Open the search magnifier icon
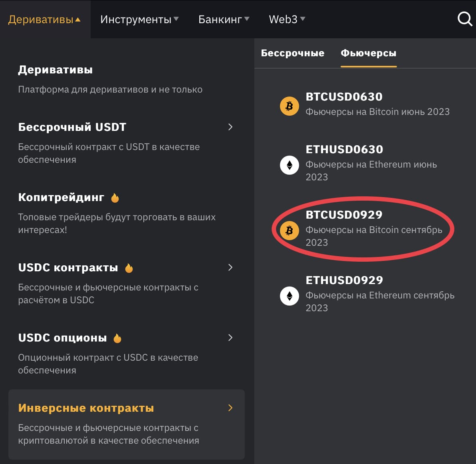This screenshot has height=464, width=476. pos(465,19)
